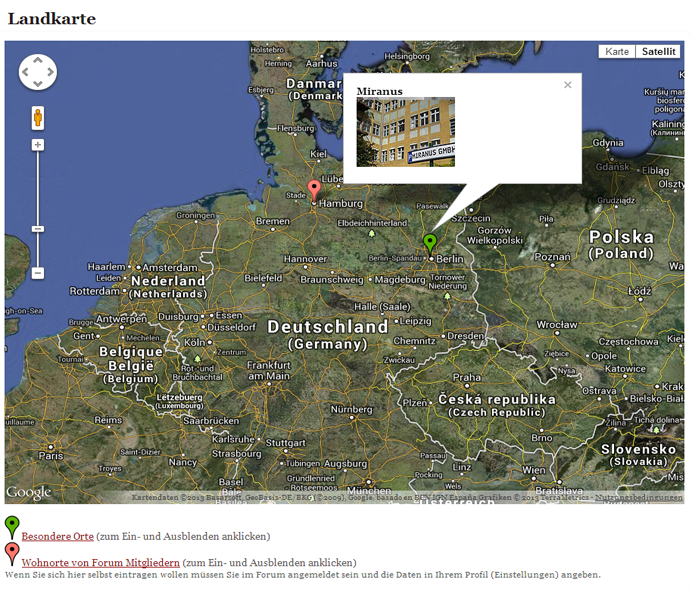The height and width of the screenshot is (589, 692).
Task: Click the green legend marker icon
Action: pyautogui.click(x=12, y=527)
